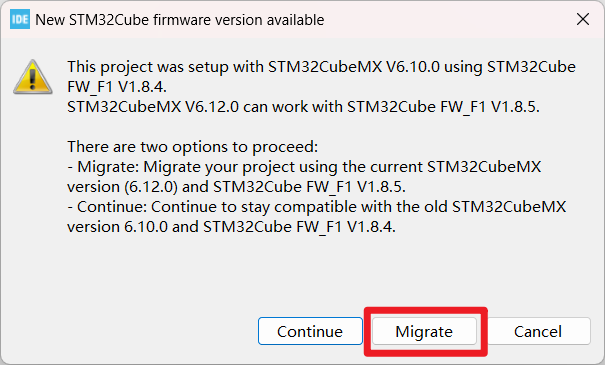Click the '- Migrate: Migrate your project' description line
The height and width of the screenshot is (365, 605).
tap(304, 167)
